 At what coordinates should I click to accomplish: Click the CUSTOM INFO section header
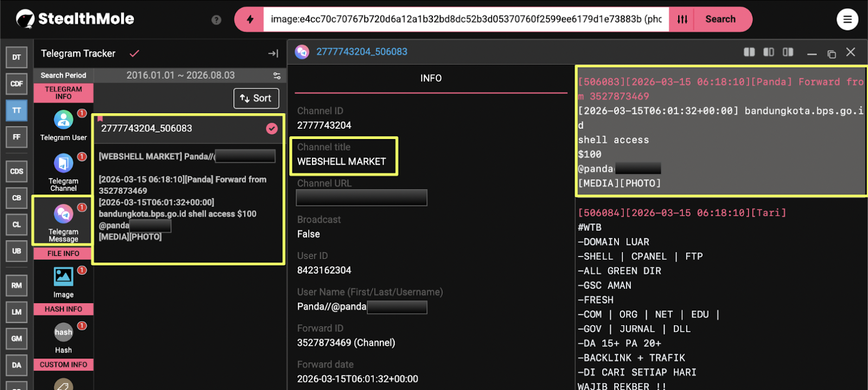point(63,364)
